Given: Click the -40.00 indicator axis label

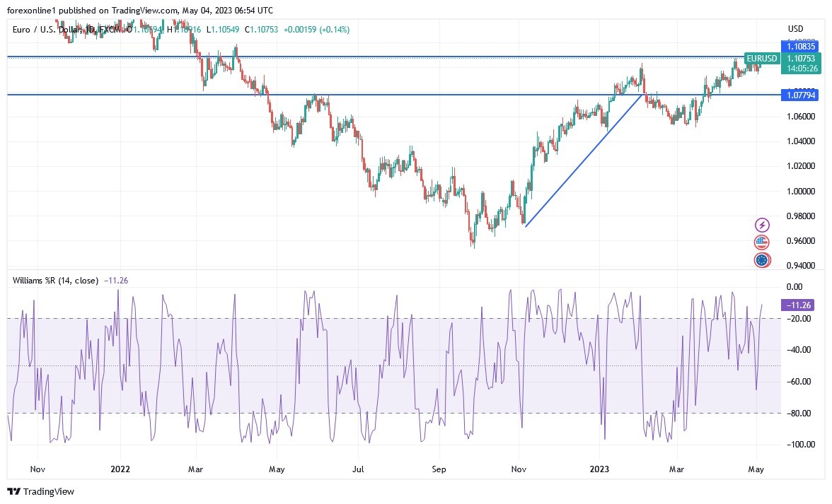Looking at the screenshot, I should point(799,350).
